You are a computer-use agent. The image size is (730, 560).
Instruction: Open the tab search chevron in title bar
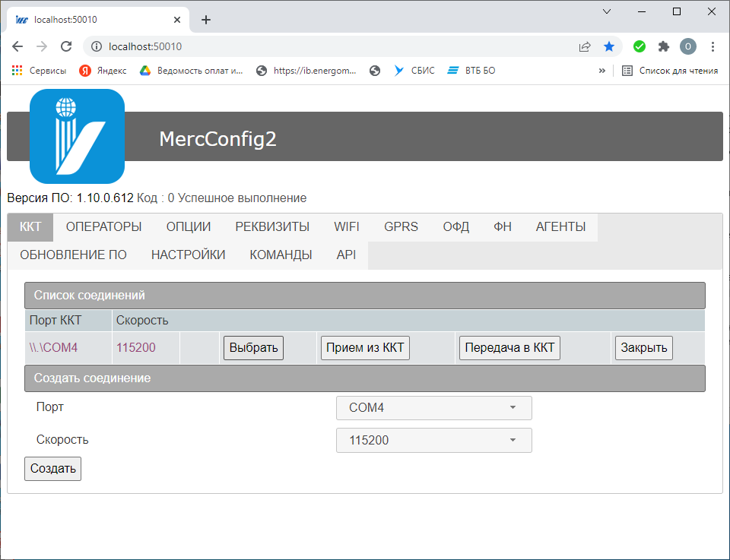(607, 11)
